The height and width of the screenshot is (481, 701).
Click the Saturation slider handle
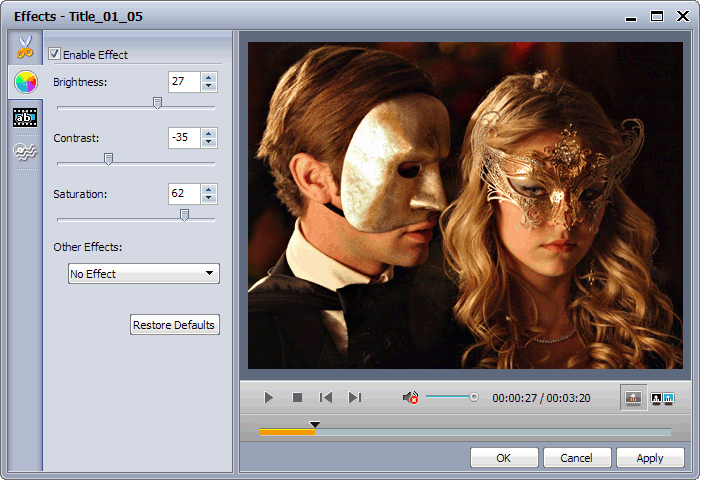[184, 215]
